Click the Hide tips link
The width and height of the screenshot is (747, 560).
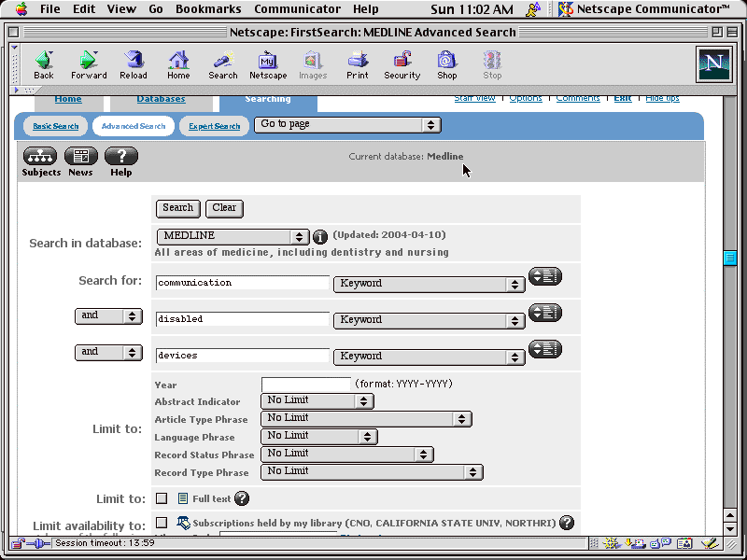(x=662, y=98)
